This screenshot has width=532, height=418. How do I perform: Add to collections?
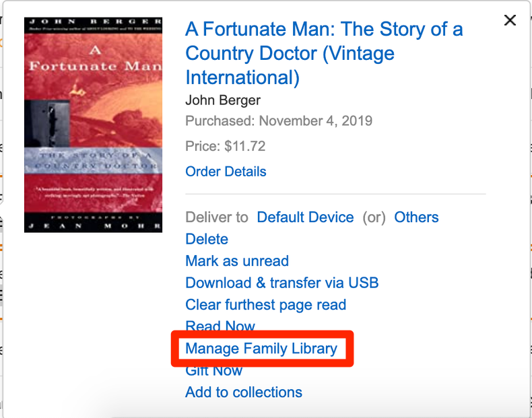pyautogui.click(x=244, y=392)
